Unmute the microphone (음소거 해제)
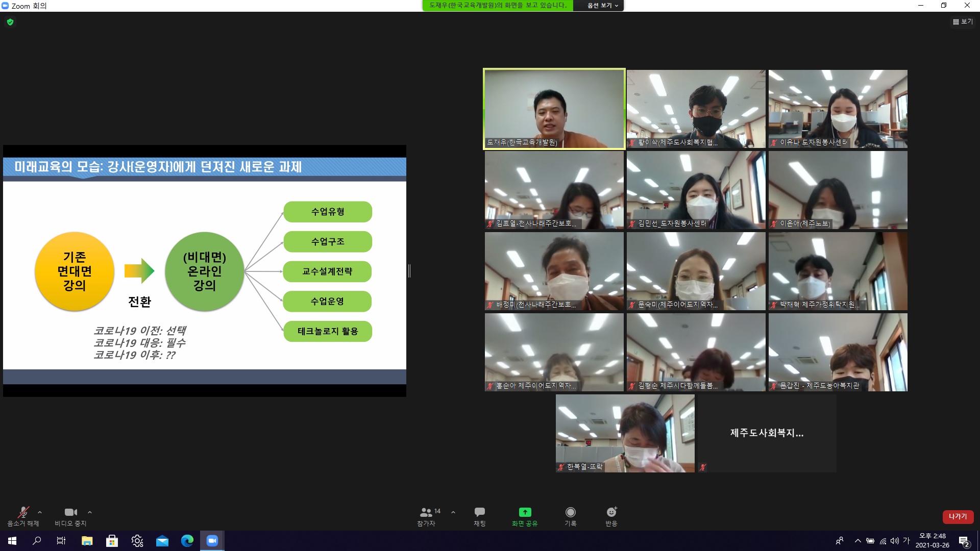980x551 pixels. tap(23, 516)
